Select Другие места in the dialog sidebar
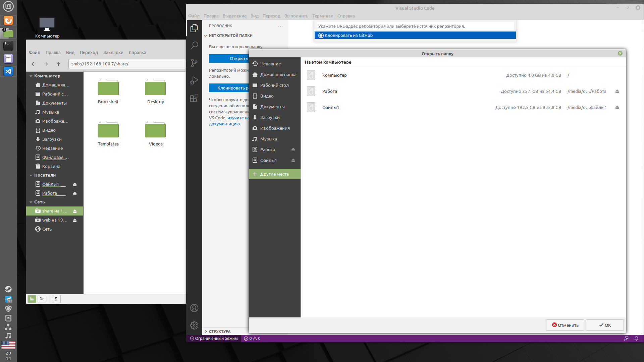The height and width of the screenshot is (362, 644). [x=275, y=174]
